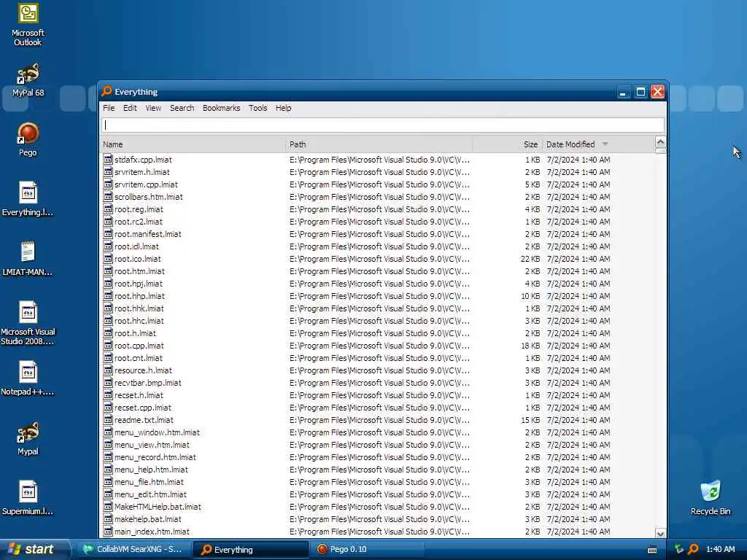The width and height of the screenshot is (747, 560).
Task: Open the View menu
Action: tap(153, 108)
